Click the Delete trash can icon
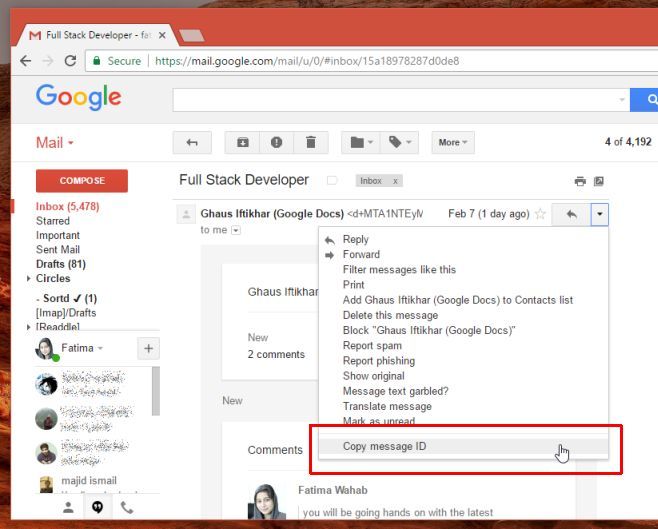This screenshot has width=658, height=529. point(310,142)
